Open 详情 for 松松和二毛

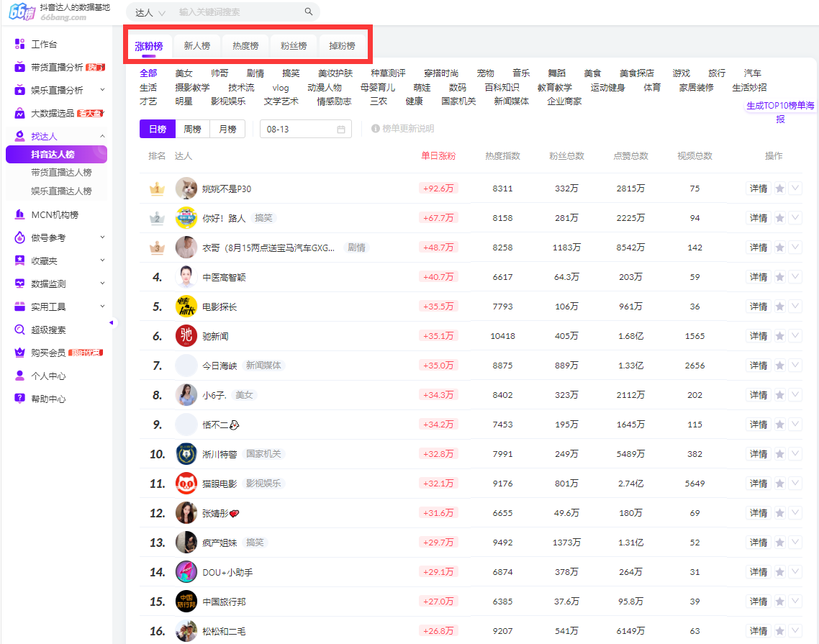(759, 632)
